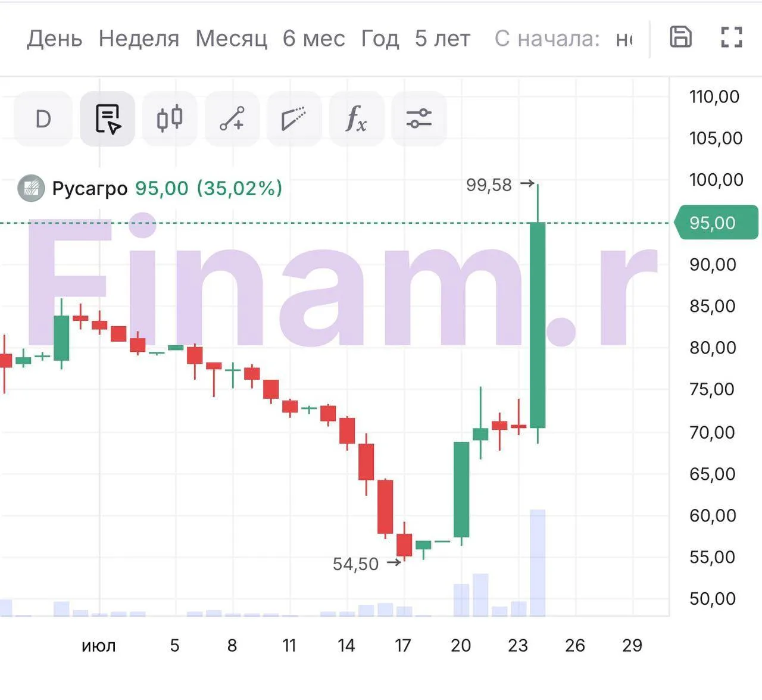762x700 pixels.
Task: Open the С начала range option
Action: tap(547, 39)
